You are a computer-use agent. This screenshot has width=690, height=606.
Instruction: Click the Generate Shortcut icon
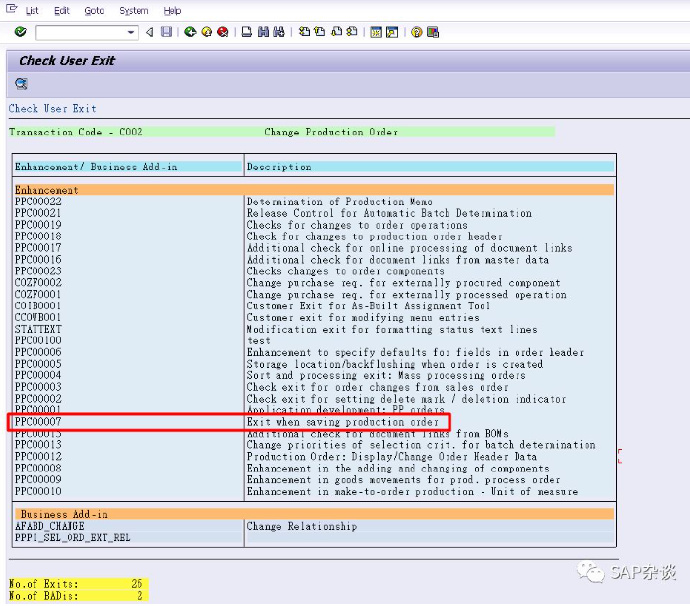coord(392,32)
